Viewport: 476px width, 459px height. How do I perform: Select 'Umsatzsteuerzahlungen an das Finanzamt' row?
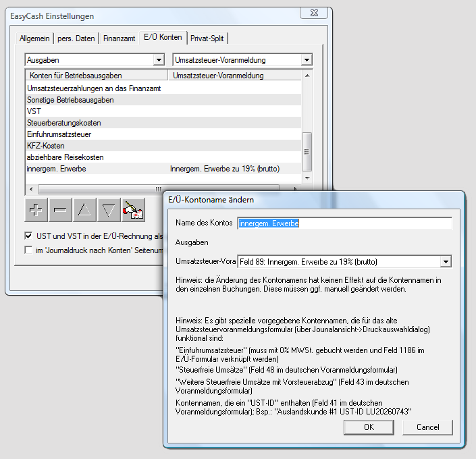pos(163,88)
